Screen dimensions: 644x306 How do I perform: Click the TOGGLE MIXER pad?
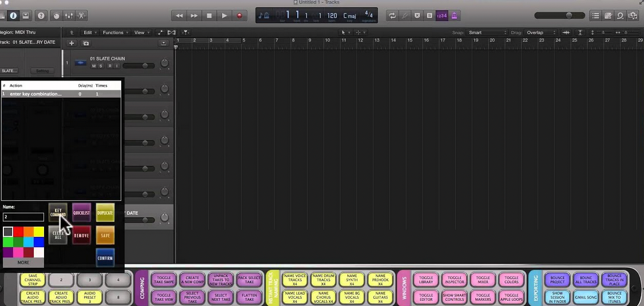click(483, 280)
